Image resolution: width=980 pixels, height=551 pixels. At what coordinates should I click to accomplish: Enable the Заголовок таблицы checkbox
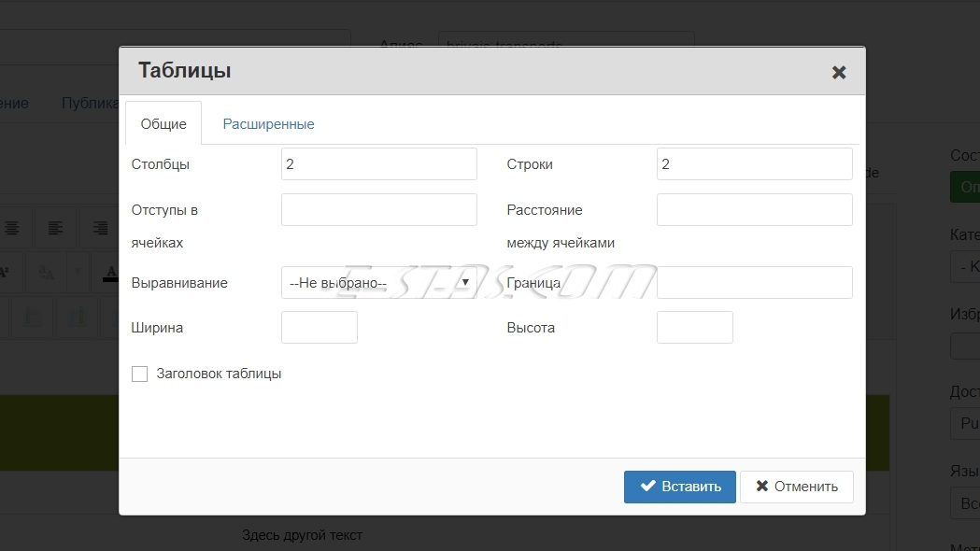tap(139, 374)
